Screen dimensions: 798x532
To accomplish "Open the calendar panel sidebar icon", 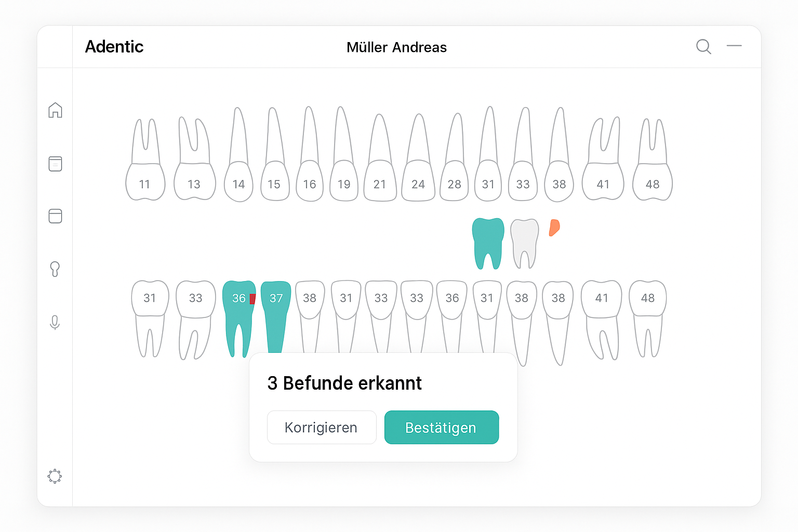I will click(55, 216).
